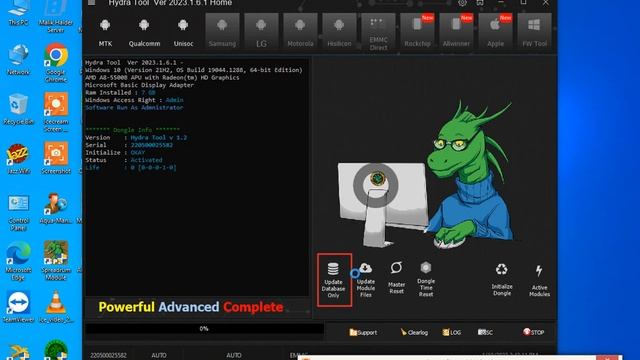
Task: Open the Network desktop icon
Action: pos(18,60)
